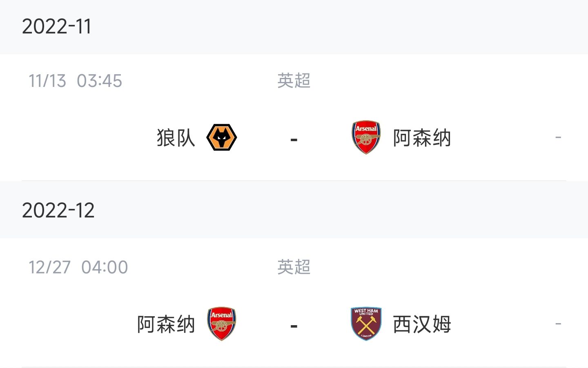Open the West Ham United crest

366,324
